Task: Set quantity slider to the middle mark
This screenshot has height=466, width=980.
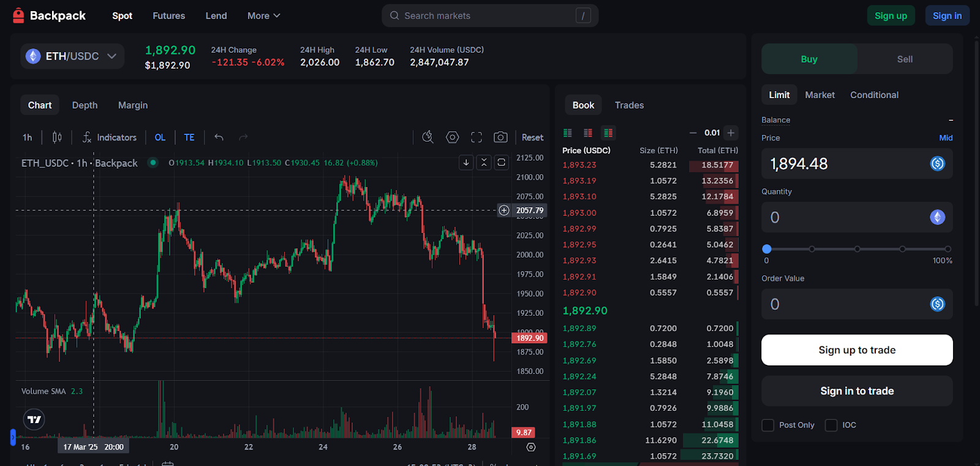Action: (x=858, y=249)
